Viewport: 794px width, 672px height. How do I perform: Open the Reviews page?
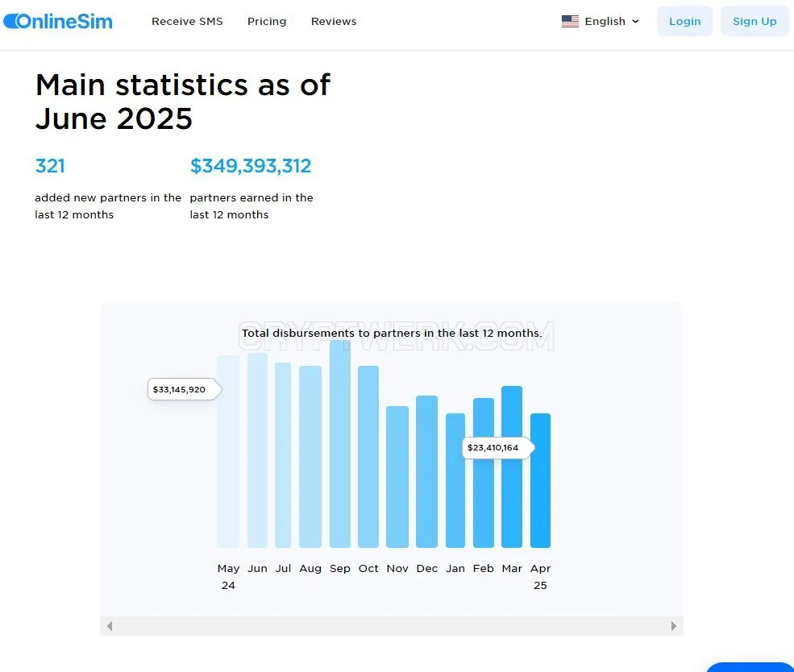point(334,21)
